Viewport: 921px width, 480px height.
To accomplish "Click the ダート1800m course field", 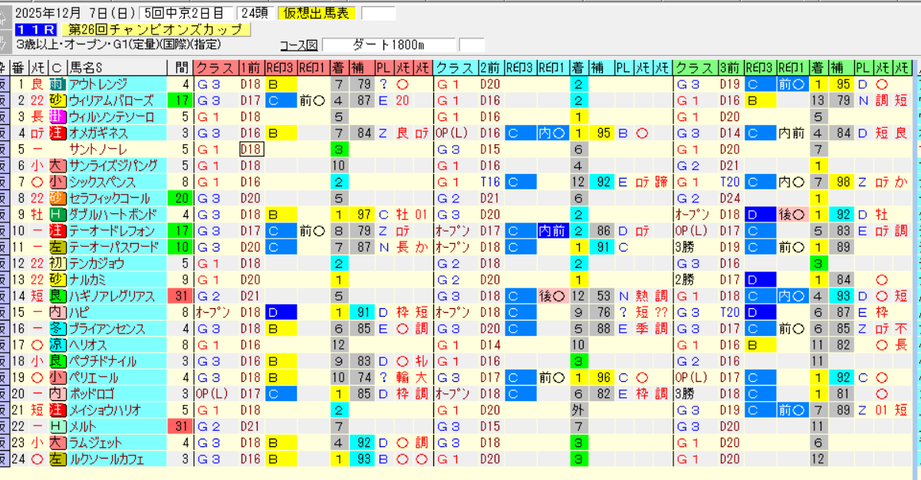I will click(389, 45).
